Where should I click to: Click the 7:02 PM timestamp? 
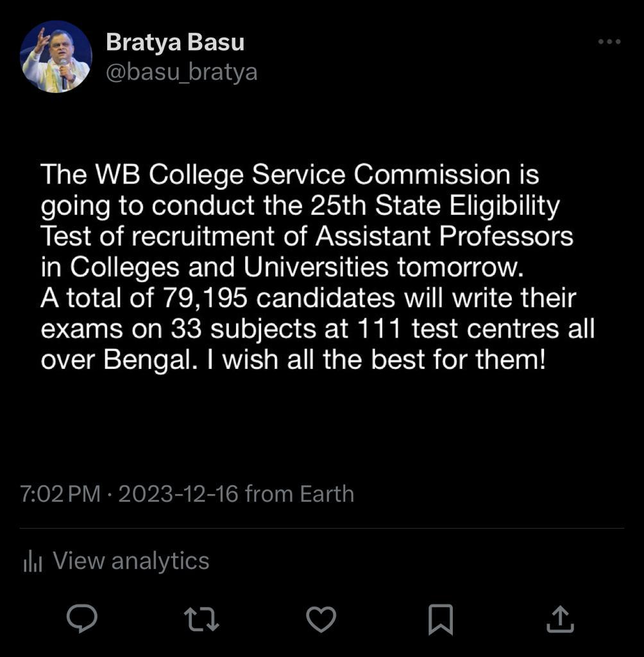(x=60, y=494)
